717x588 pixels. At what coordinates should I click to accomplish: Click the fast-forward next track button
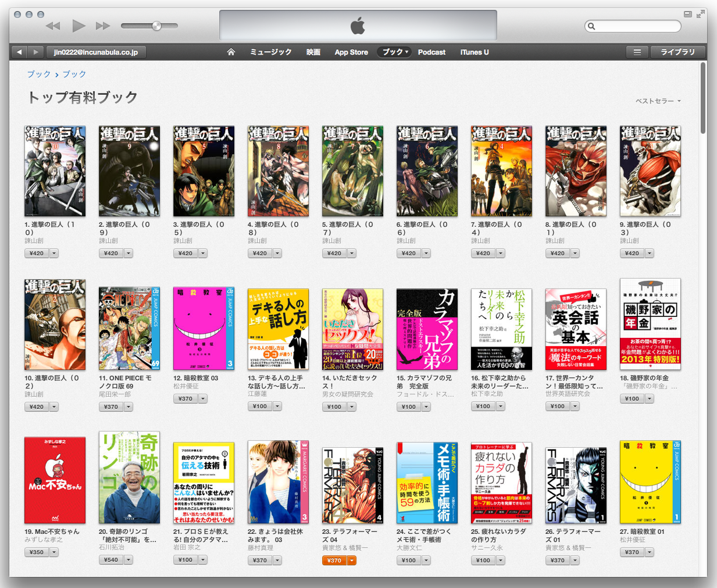click(x=103, y=26)
